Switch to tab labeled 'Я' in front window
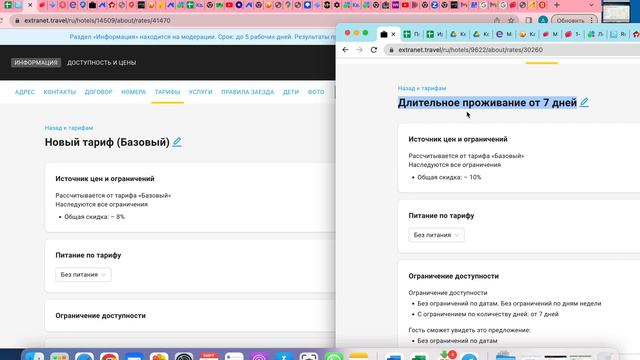Viewport: 640px width, 360px height. click(619, 35)
